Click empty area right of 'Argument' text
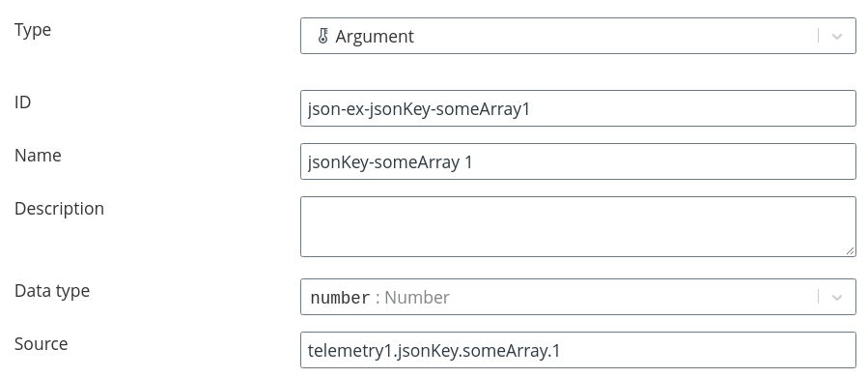868x378 pixels. (614, 37)
